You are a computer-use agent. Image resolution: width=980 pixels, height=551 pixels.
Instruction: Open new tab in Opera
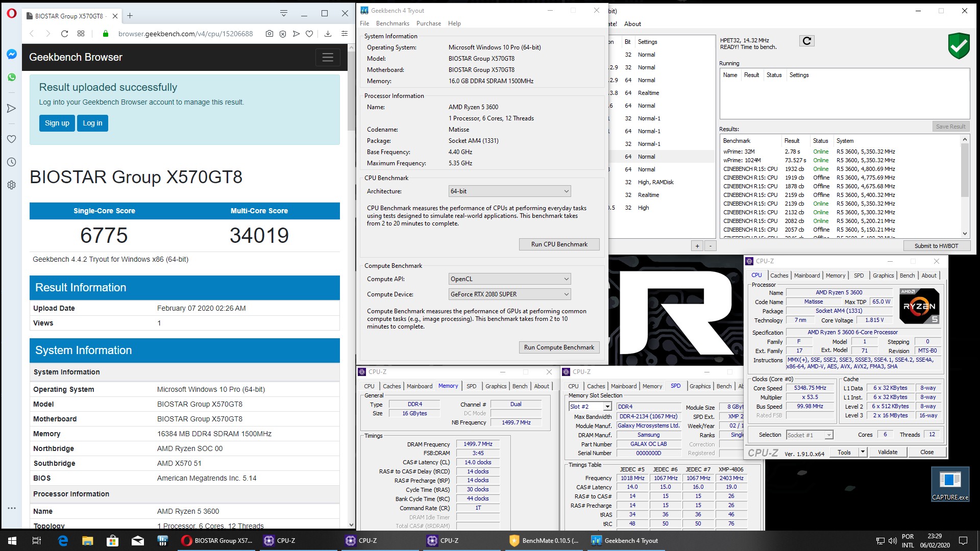point(130,16)
